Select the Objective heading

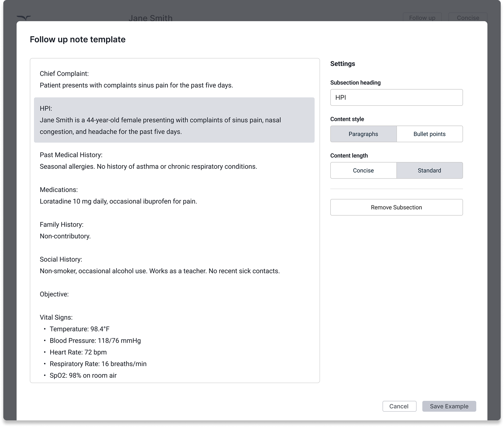(54, 294)
